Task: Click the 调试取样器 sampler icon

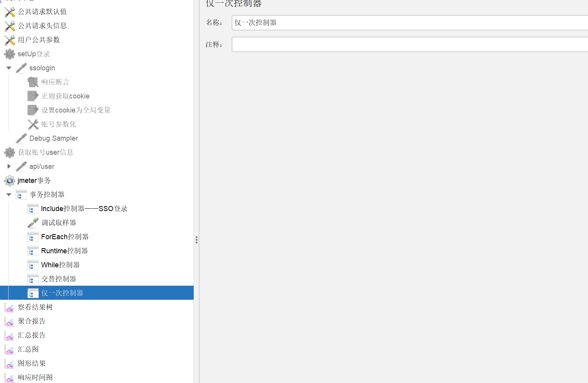Action: [x=33, y=223]
